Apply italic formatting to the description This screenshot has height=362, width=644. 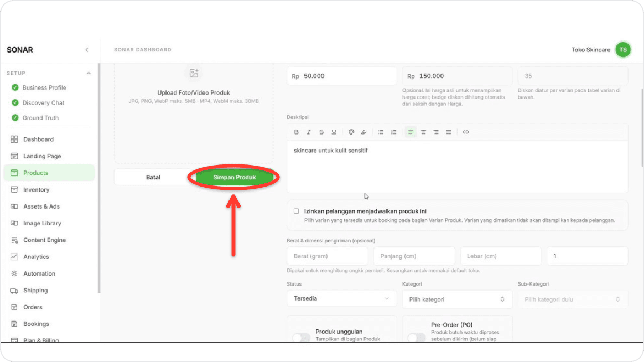[309, 132]
